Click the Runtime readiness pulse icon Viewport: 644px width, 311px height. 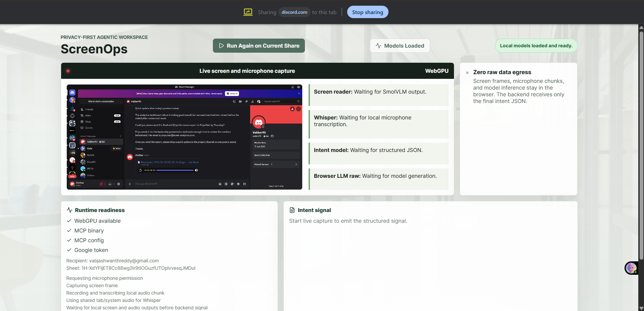point(70,210)
